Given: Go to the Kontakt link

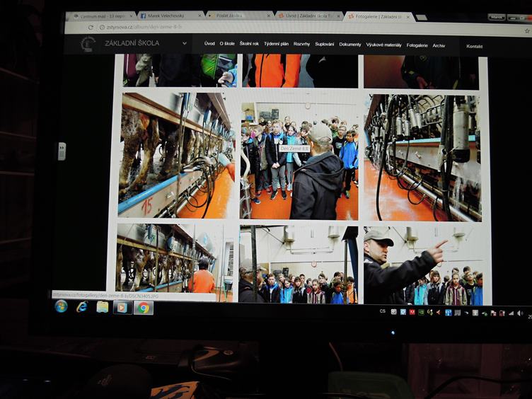Looking at the screenshot, I should pyautogui.click(x=474, y=46).
